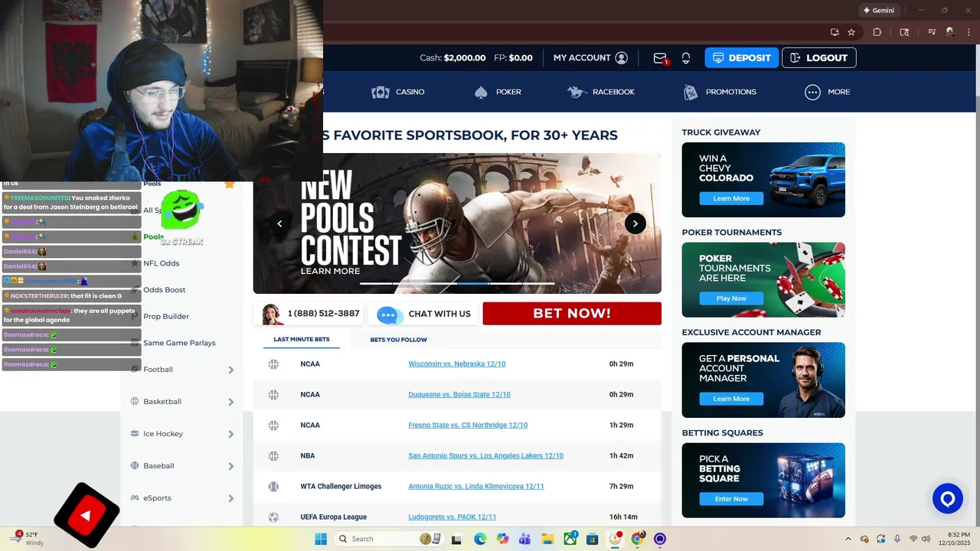Image resolution: width=980 pixels, height=551 pixels.
Task: Go to next banner slide
Action: [x=635, y=223]
